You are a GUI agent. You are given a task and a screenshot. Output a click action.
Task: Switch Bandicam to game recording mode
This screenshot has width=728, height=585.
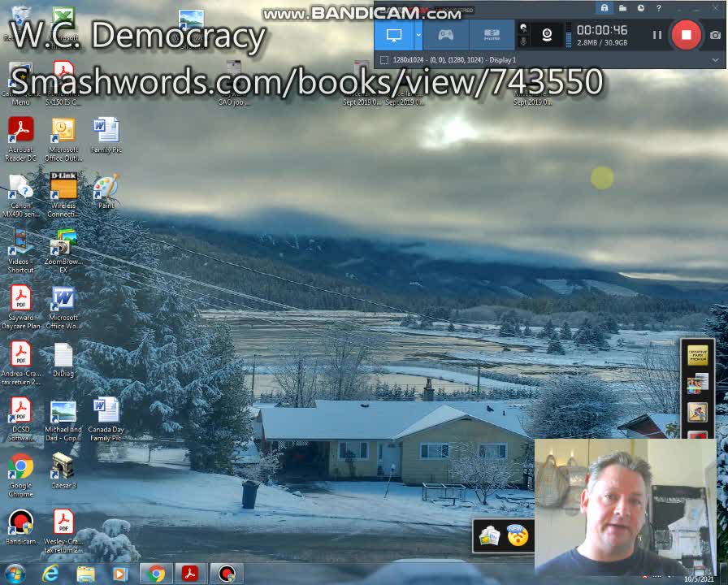[446, 35]
